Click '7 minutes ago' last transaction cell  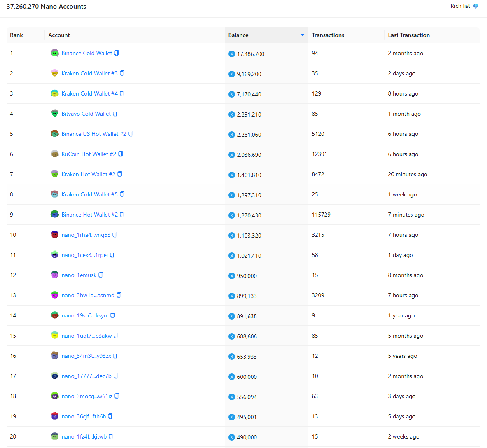406,215
